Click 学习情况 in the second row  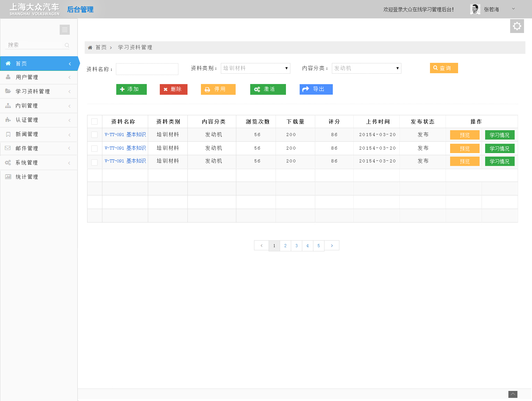click(500, 149)
